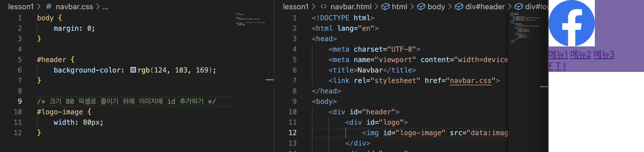Select 'lesson1' in the navbar.html breadcrumb
The image size is (644, 152).
click(x=296, y=6)
